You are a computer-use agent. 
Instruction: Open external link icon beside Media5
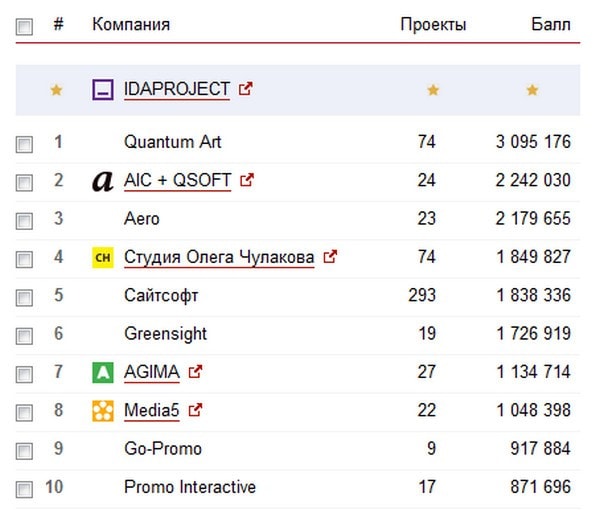(x=196, y=410)
